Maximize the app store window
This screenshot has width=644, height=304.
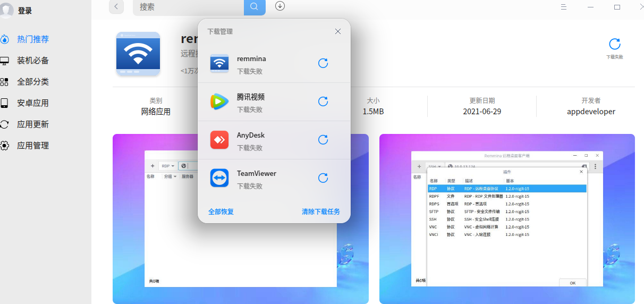click(x=617, y=7)
